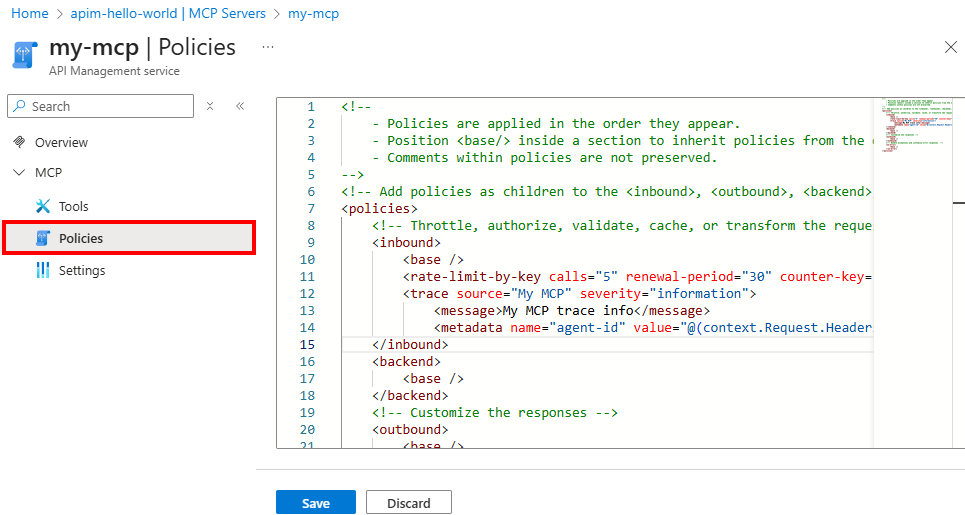Place cursor on <policies> opening tag

pyautogui.click(x=380, y=209)
